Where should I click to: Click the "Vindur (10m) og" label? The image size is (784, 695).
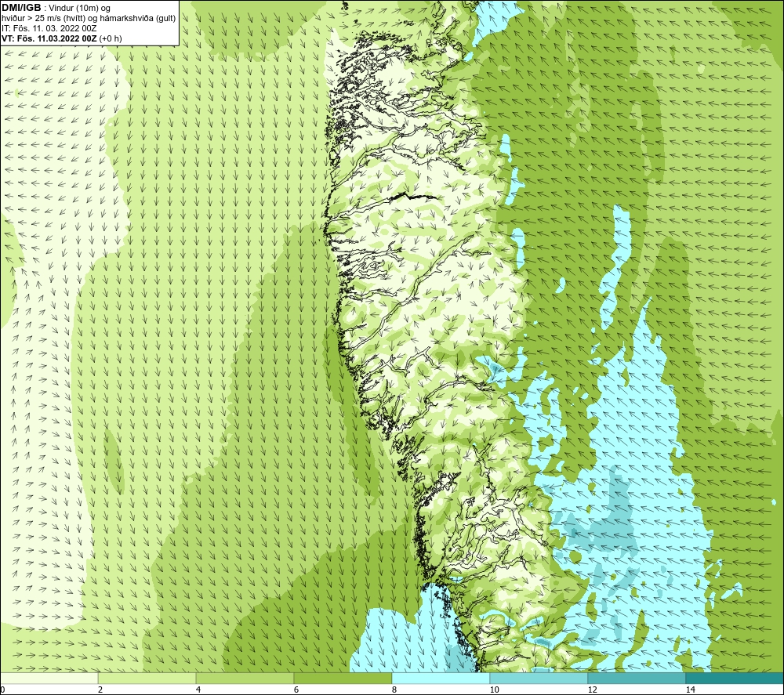[79, 9]
